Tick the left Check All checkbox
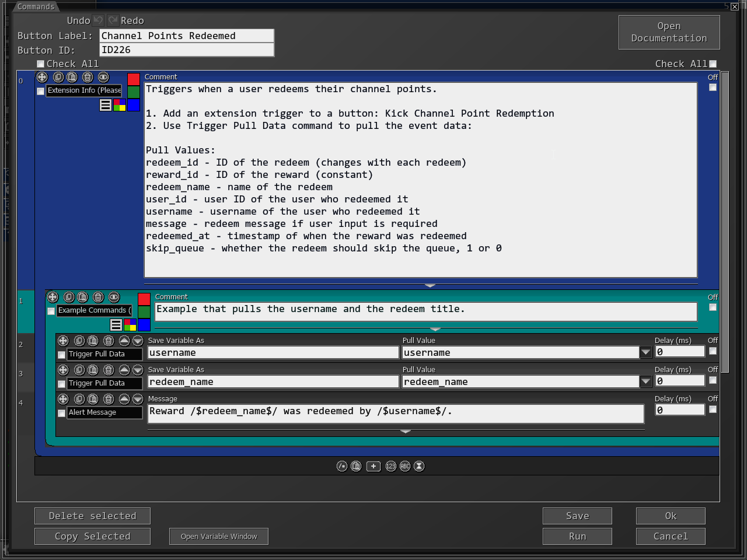The image size is (747, 560). click(40, 64)
